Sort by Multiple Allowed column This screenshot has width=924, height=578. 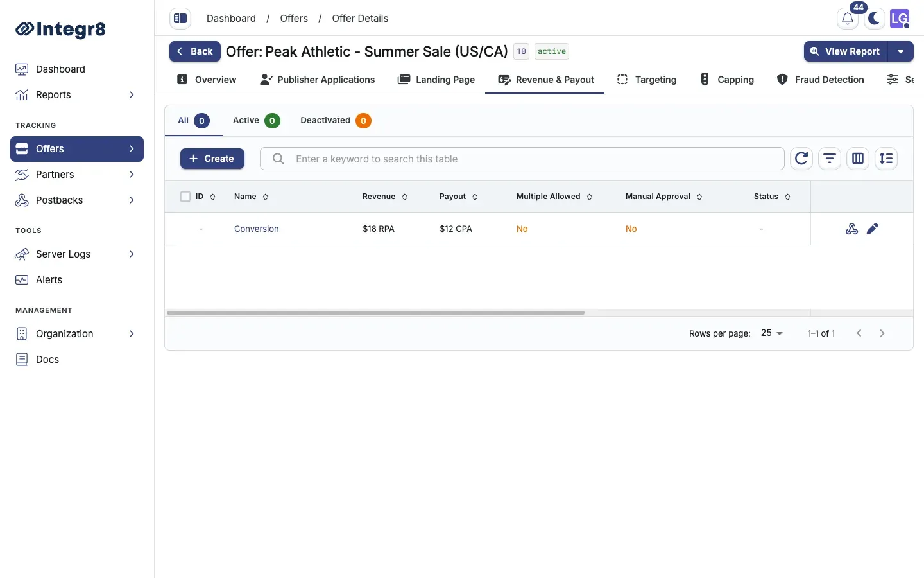554,197
